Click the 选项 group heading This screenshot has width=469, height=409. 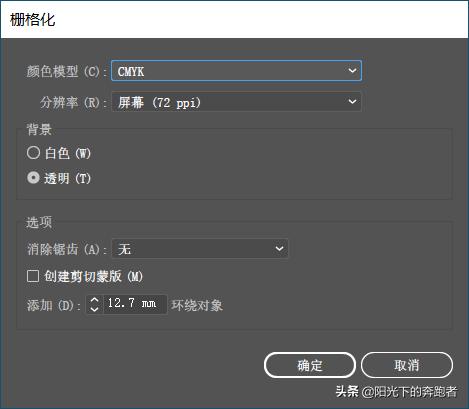39,222
